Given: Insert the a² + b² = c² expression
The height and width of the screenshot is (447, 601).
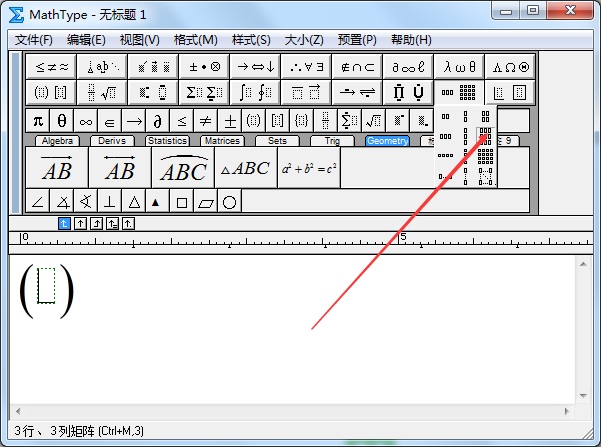Looking at the screenshot, I should (308, 169).
